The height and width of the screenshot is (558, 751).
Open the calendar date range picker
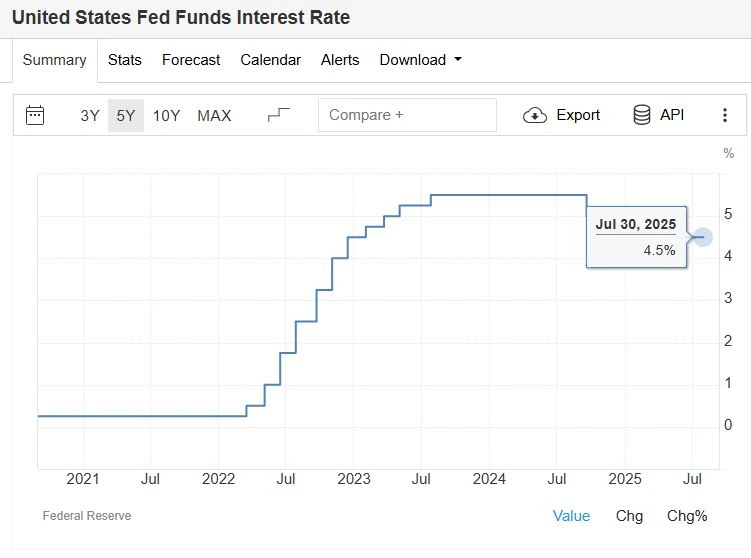(x=35, y=115)
